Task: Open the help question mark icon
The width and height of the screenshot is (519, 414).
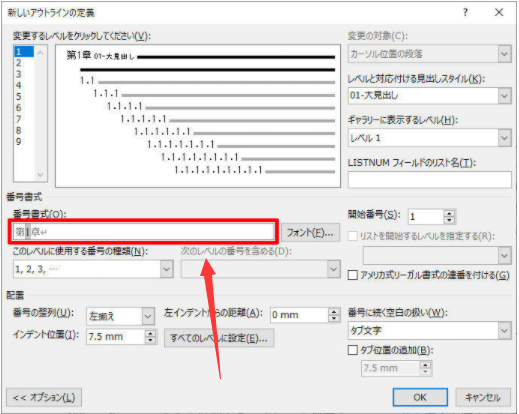Action: click(465, 13)
